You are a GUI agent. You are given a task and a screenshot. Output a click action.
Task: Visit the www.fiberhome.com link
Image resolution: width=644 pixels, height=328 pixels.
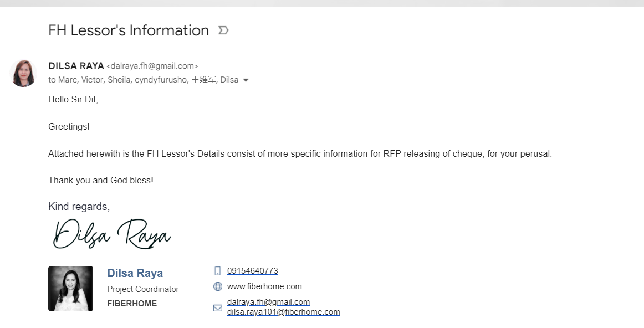tap(264, 286)
